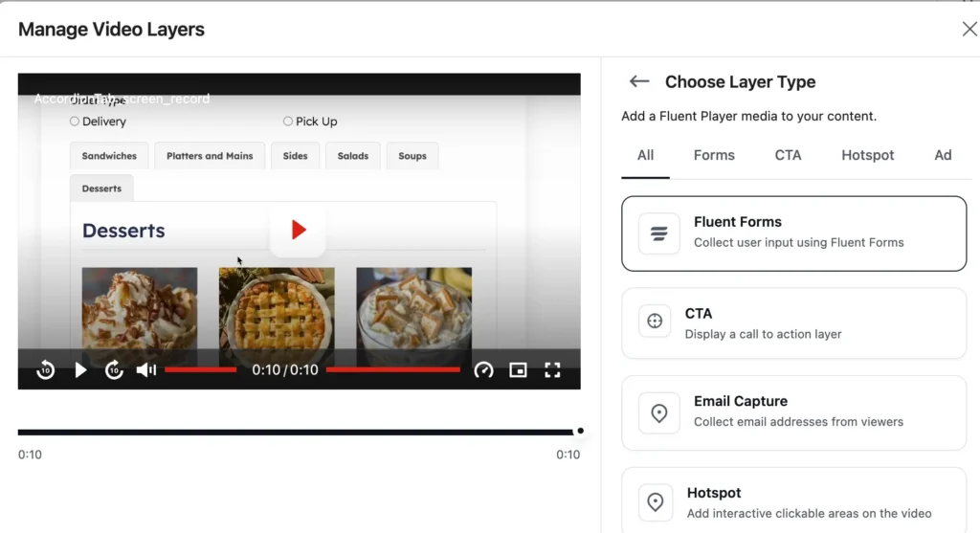Click "Collect email addresses from viewers" text
The image size is (980, 533).
pyautogui.click(x=799, y=422)
